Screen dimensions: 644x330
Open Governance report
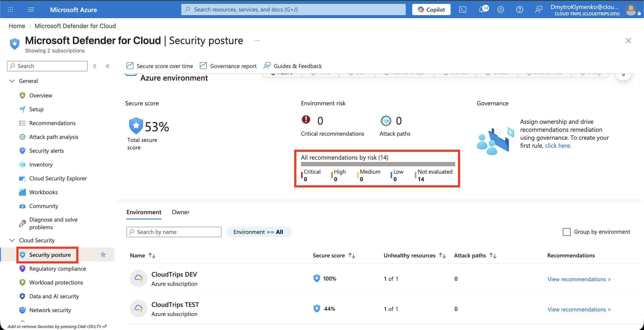pyautogui.click(x=228, y=66)
